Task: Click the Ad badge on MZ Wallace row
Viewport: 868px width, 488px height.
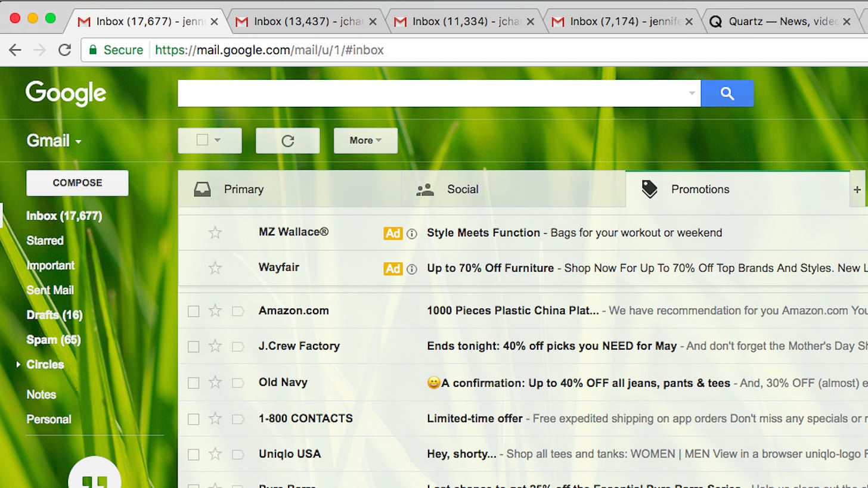Action: click(393, 234)
